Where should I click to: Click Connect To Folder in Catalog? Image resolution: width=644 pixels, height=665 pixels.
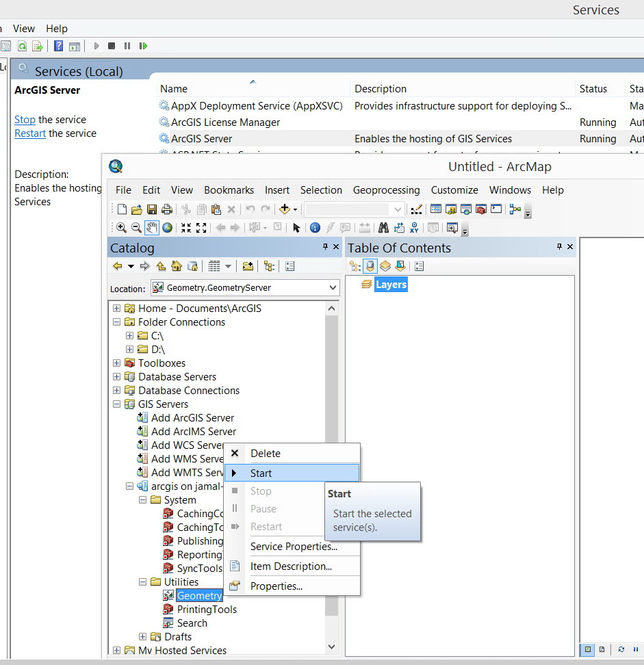tap(248, 266)
